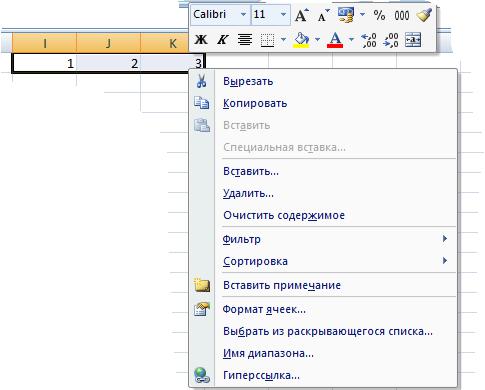Choose Очистить содержимое
The image size is (485, 390).
click(323, 215)
